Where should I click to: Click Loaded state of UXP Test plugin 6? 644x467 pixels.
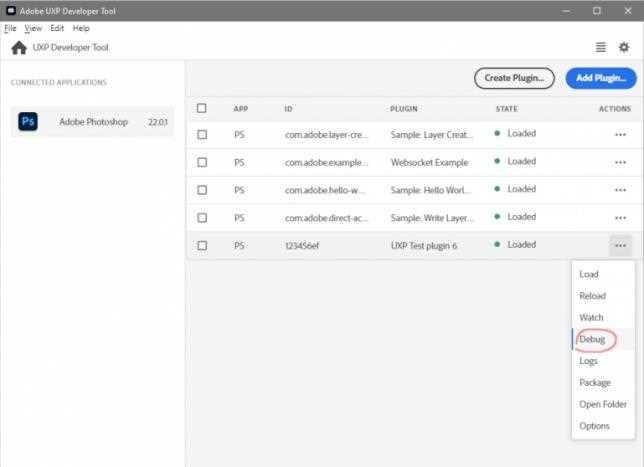[515, 244]
